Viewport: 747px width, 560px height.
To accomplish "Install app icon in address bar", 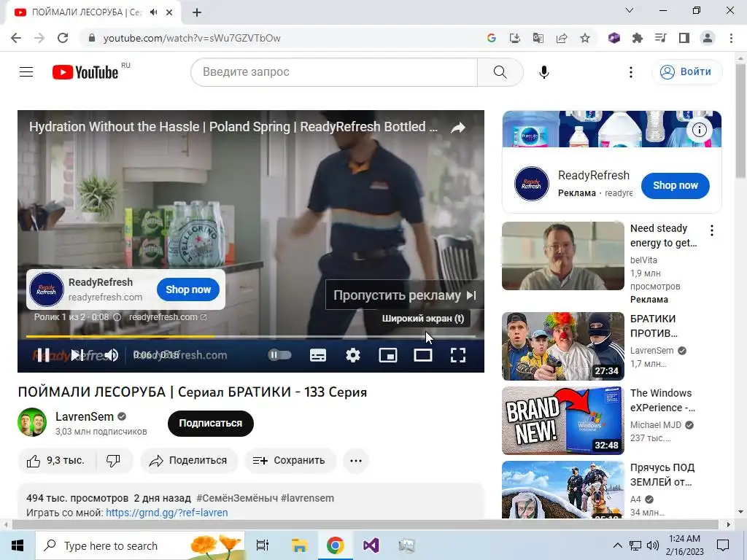I will tap(515, 38).
